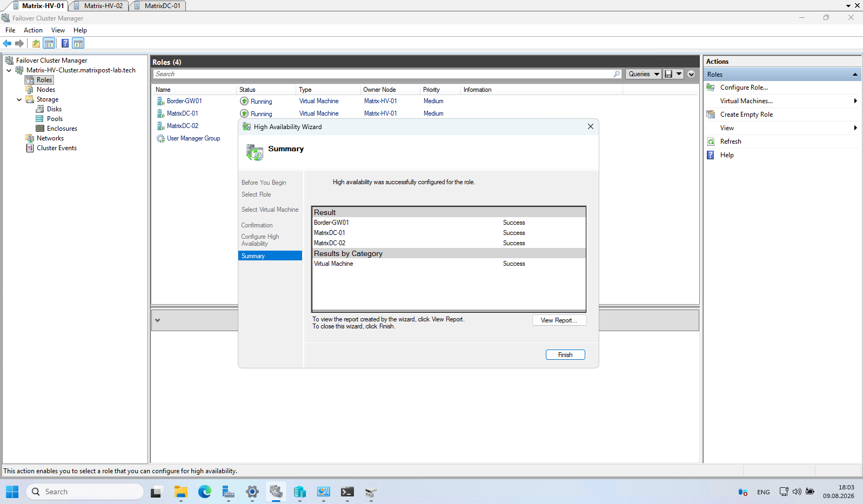Expand the View submenu arrow in Actions
Screen dimensions: 863x504
[x=855, y=128]
